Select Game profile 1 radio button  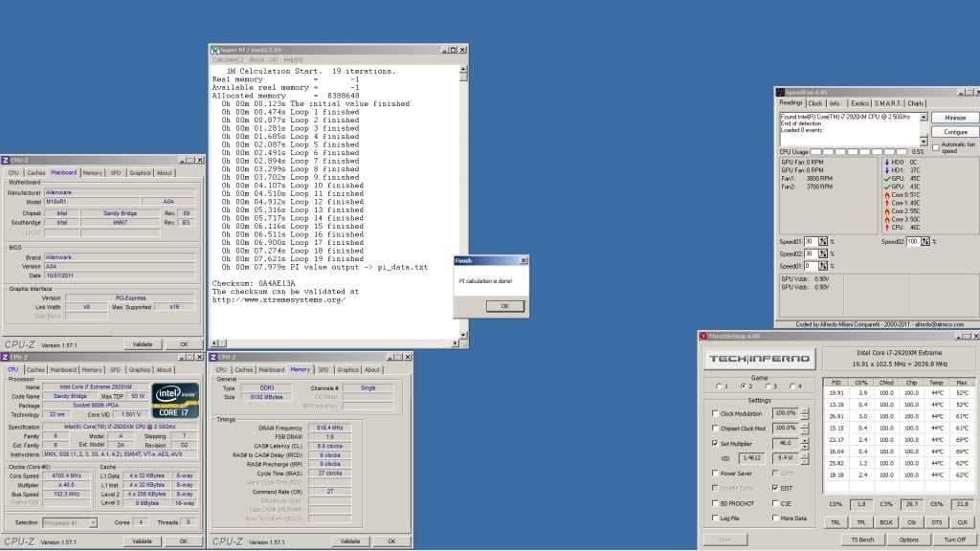pyautogui.click(x=719, y=386)
